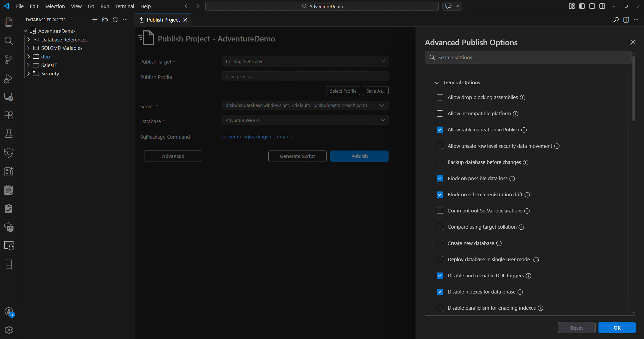Click the Generate Script button

297,156
